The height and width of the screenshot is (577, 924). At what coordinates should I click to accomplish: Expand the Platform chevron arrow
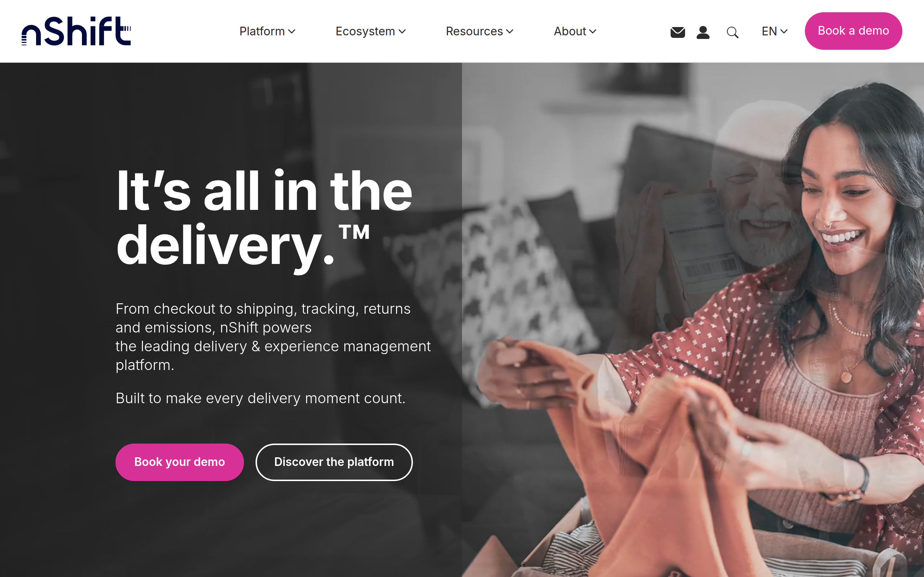pos(292,32)
